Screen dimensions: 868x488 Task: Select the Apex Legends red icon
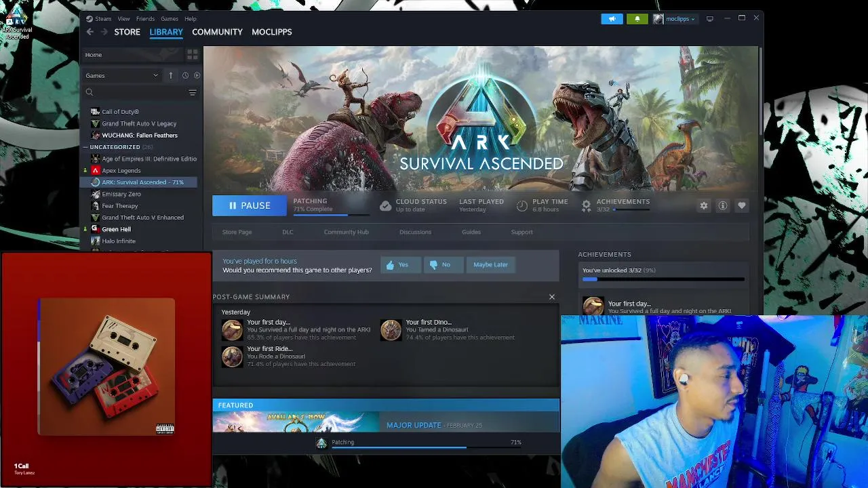tap(96, 171)
